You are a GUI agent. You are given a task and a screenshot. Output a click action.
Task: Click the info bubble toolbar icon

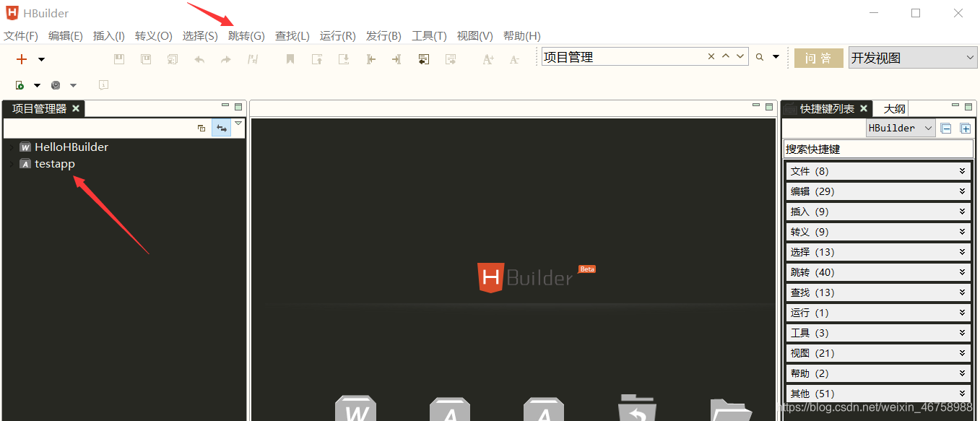[103, 85]
